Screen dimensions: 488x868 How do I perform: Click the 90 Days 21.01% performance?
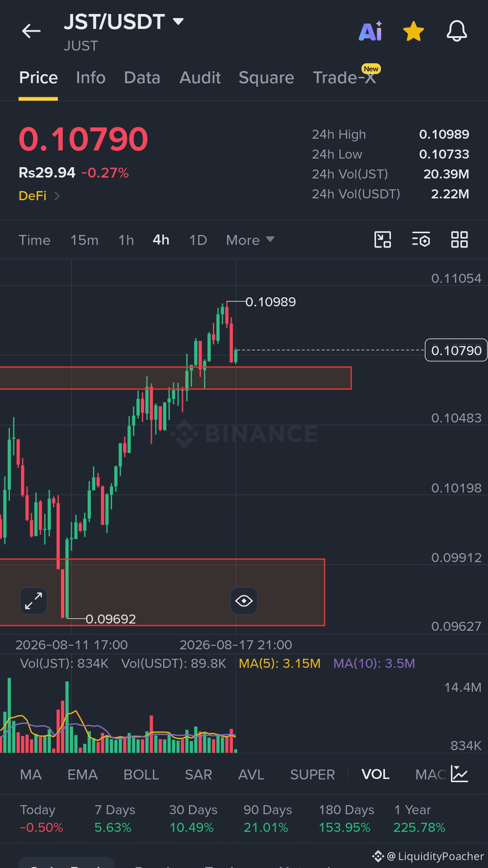(x=267, y=818)
